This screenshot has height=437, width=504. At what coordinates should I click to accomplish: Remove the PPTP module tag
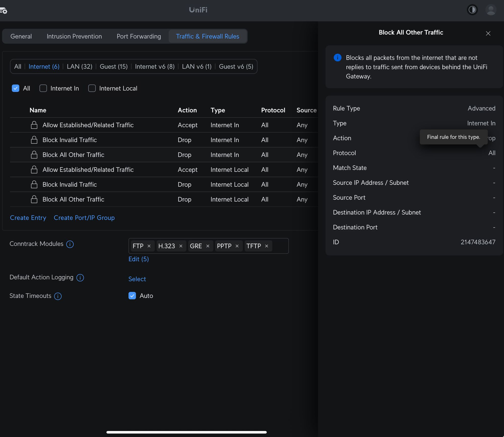[237, 246]
